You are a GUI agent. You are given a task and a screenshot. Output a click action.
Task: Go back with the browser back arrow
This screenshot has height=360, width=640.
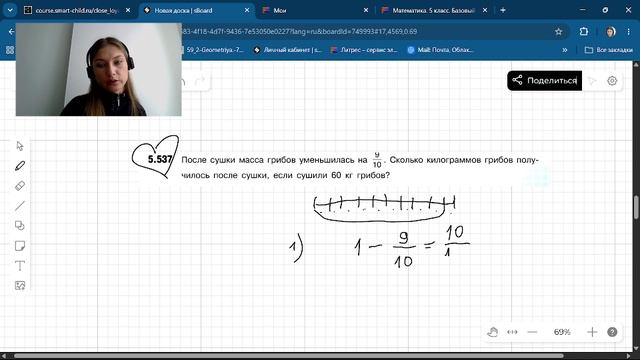tap(11, 31)
